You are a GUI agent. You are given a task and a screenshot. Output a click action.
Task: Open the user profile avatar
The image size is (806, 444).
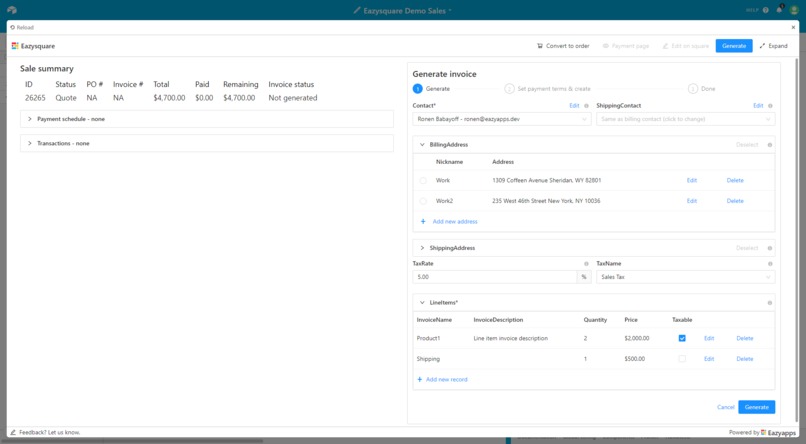pos(794,10)
